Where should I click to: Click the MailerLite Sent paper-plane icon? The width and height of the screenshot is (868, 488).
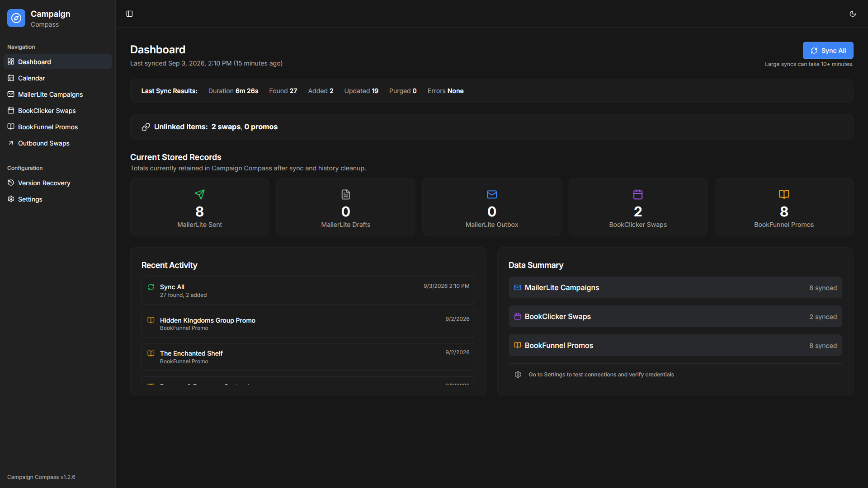coord(199,194)
